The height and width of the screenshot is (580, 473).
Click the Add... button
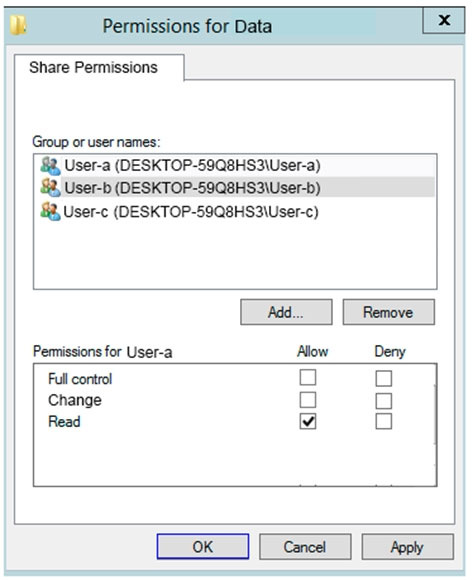tap(286, 312)
